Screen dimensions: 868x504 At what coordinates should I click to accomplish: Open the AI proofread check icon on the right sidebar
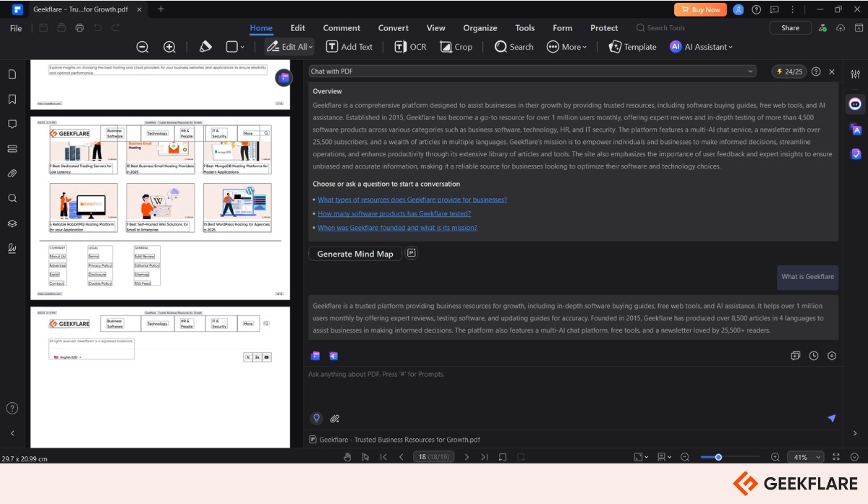point(856,153)
